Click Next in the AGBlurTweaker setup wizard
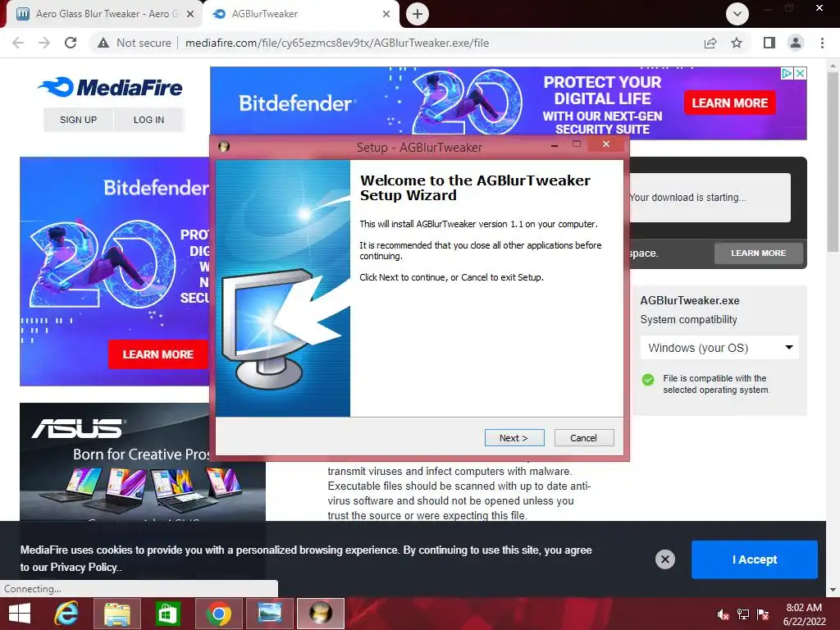Image resolution: width=840 pixels, height=630 pixels. [514, 438]
